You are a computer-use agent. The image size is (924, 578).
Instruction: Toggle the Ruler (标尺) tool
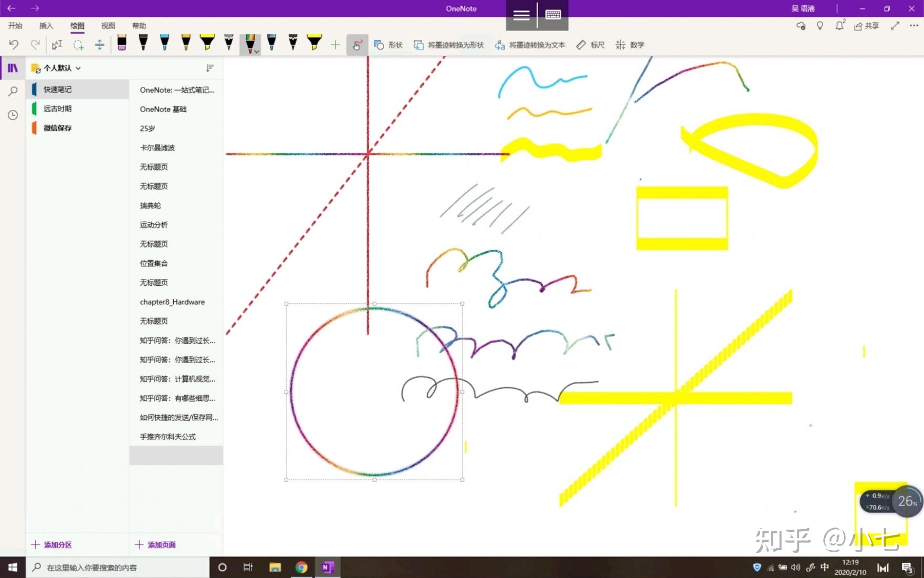[590, 45]
